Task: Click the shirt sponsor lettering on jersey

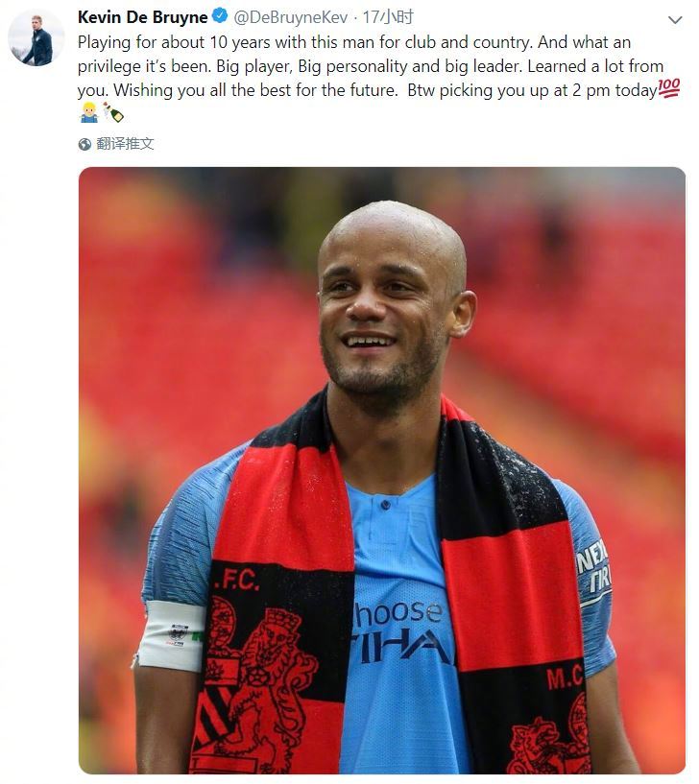Action: (398, 632)
